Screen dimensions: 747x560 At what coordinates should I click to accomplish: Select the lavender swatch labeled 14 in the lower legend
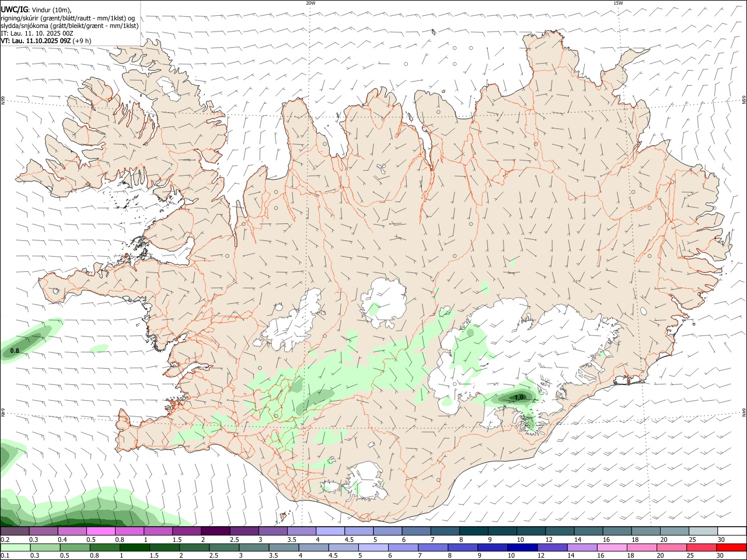[x=582, y=548]
